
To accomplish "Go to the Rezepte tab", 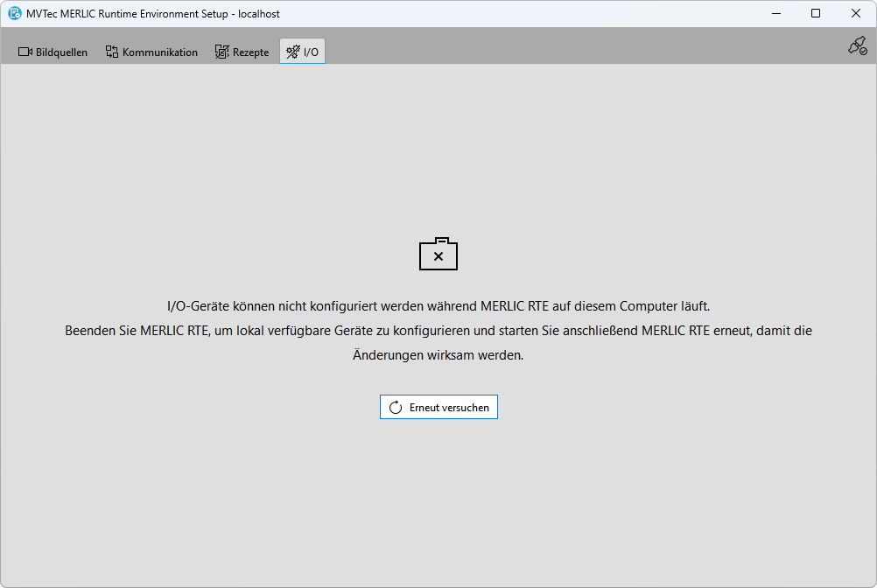I will [250, 52].
